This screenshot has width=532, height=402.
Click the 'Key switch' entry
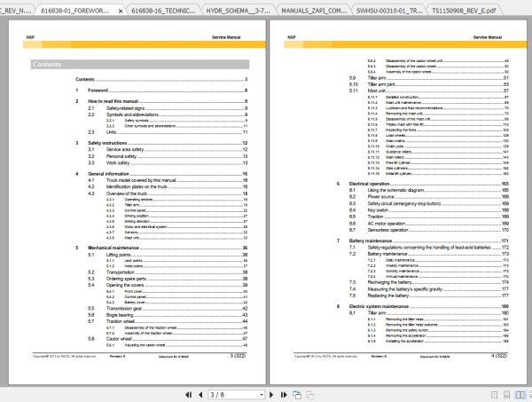pyautogui.click(x=378, y=210)
